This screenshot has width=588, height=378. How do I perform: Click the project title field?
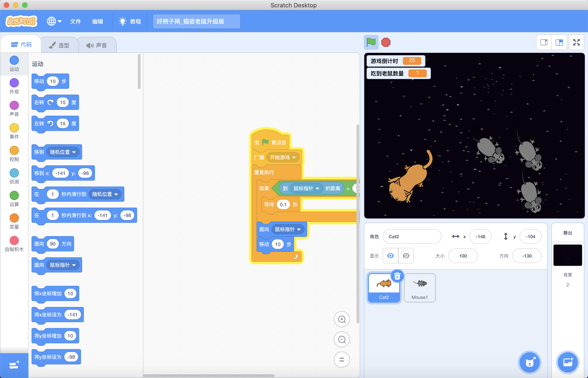coord(196,21)
